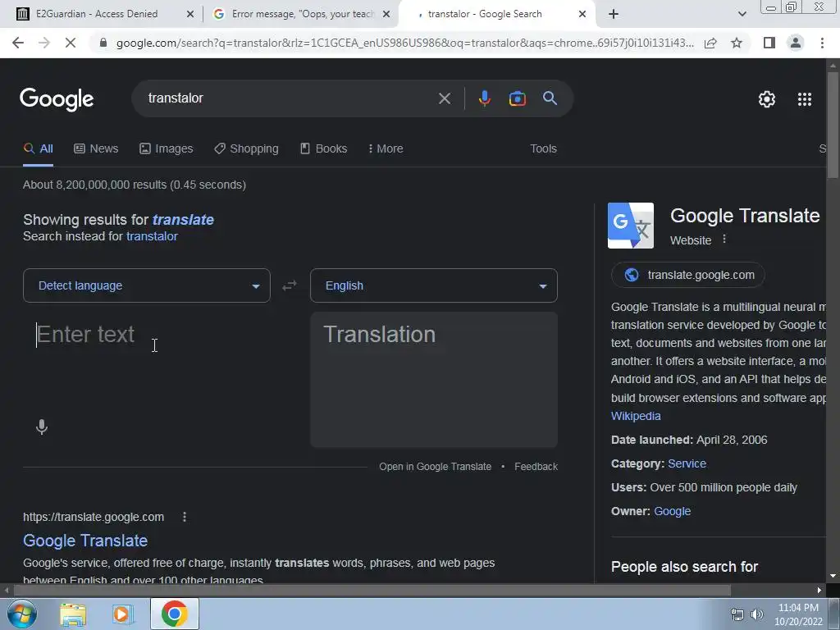This screenshot has width=840, height=630.
Task: Open the Google apps grid
Action: coord(804,99)
